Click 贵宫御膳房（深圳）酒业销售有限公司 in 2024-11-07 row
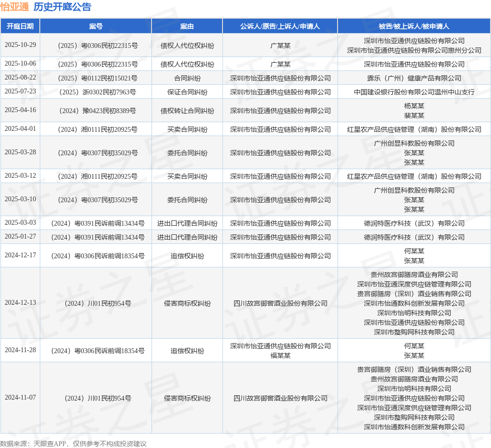This screenshot has width=491, height=448. [414, 369]
